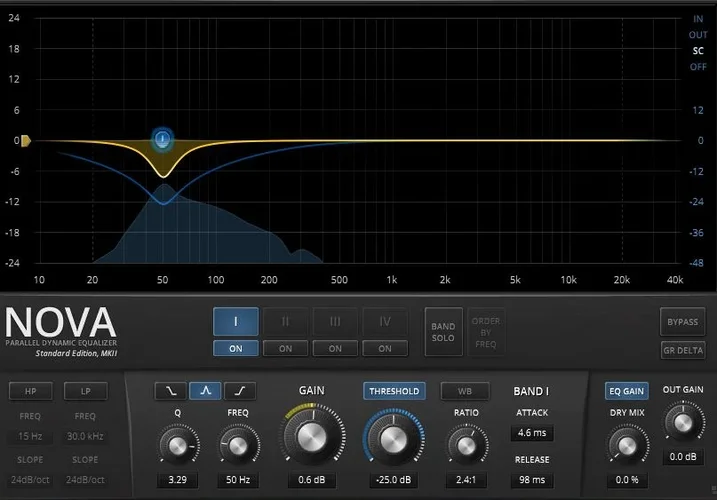717x500 pixels.
Task: Click the THRESHOLD knob
Action: pos(393,440)
